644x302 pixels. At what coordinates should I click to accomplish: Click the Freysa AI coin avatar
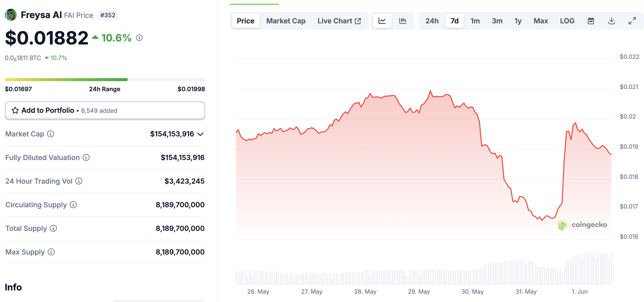coord(11,15)
